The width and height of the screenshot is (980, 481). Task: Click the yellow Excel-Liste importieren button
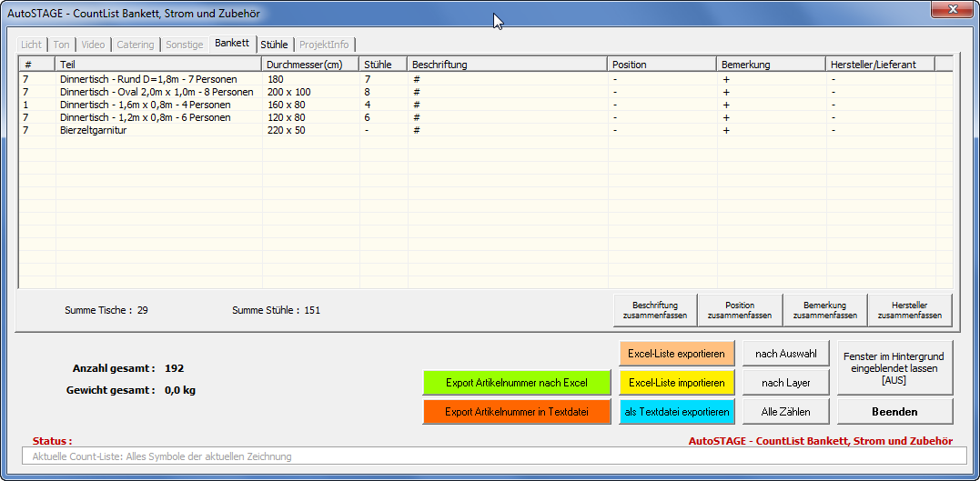(x=676, y=383)
